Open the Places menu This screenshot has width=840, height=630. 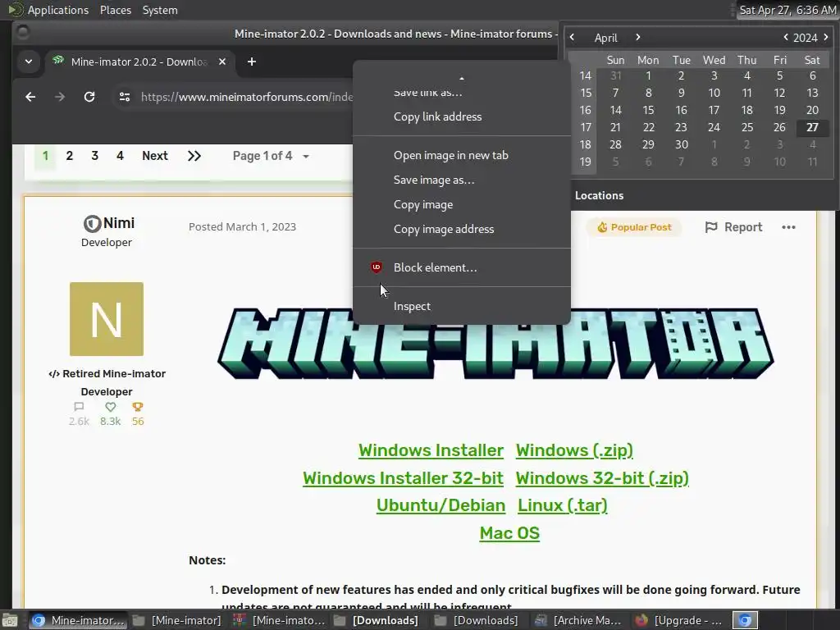(x=115, y=10)
